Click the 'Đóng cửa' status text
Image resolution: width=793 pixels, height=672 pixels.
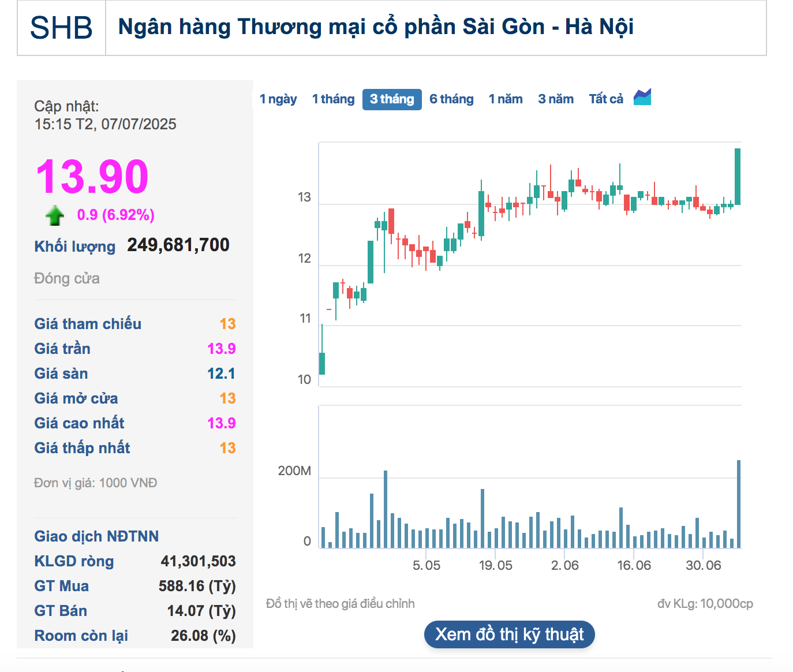click(x=67, y=278)
